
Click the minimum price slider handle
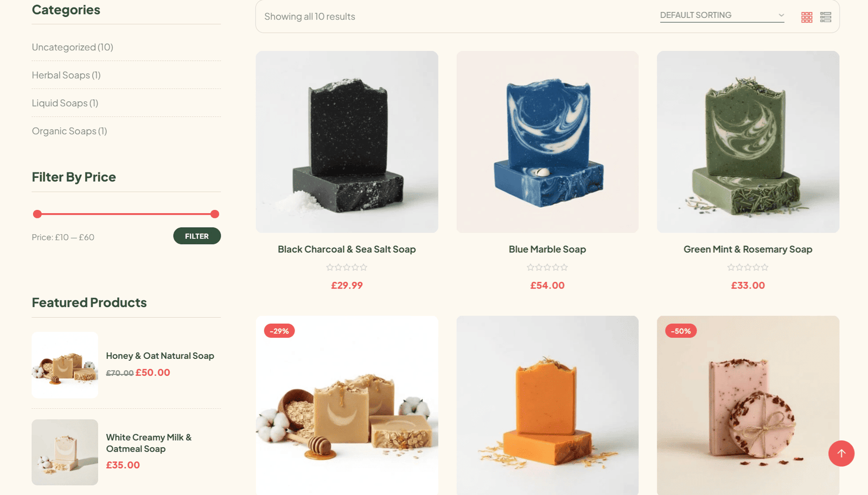[37, 214]
